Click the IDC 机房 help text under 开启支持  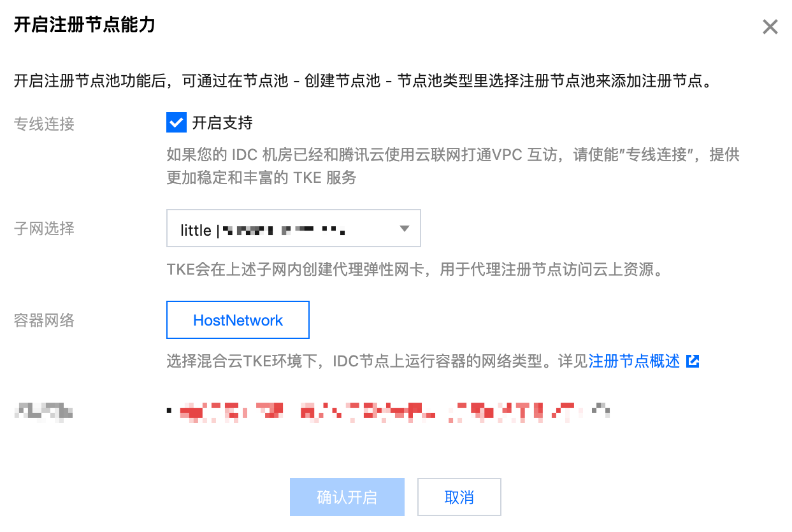point(453,166)
